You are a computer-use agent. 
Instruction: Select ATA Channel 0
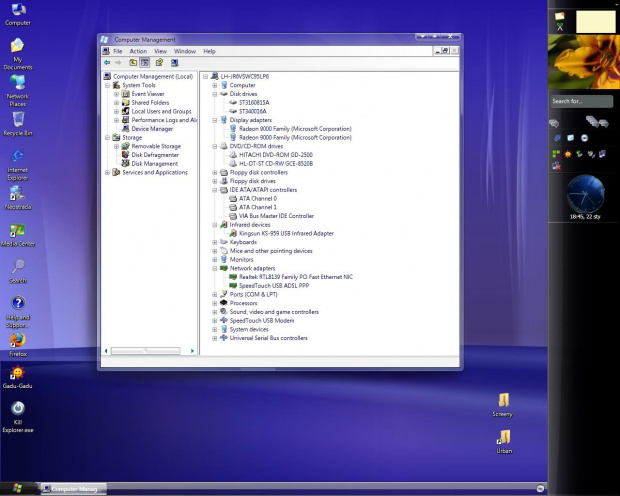[x=258, y=199]
